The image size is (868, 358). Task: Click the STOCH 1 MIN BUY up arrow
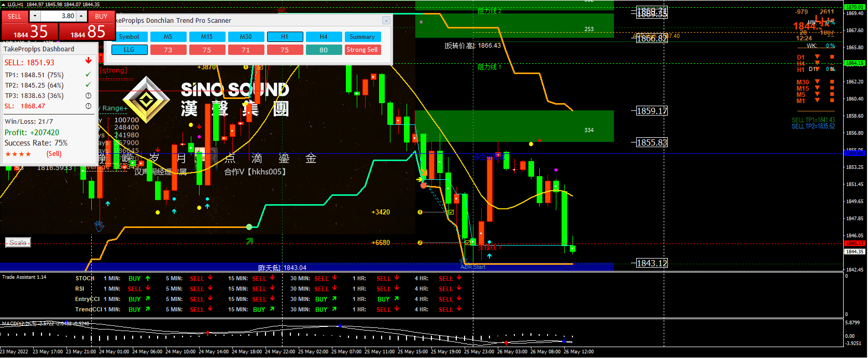click(148, 278)
